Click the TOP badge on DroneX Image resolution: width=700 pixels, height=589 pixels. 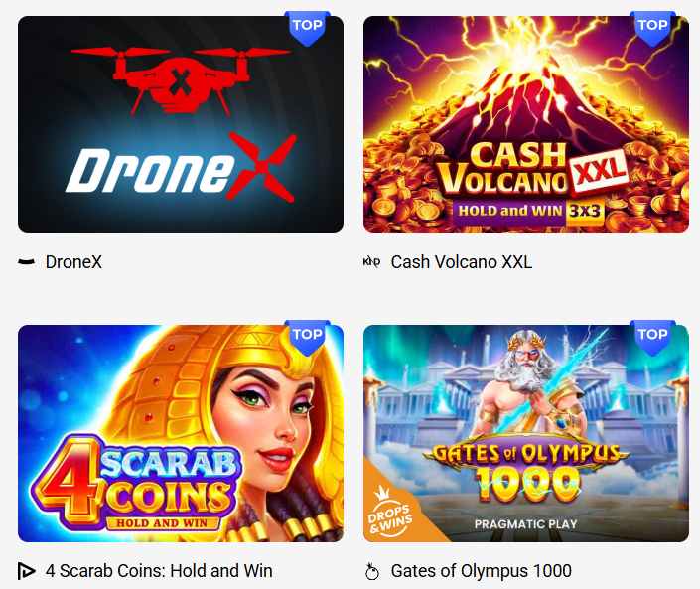point(307,28)
